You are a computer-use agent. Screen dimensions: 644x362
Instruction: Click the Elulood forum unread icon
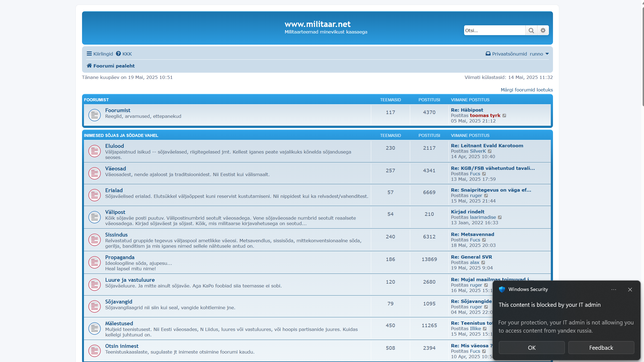(x=95, y=151)
